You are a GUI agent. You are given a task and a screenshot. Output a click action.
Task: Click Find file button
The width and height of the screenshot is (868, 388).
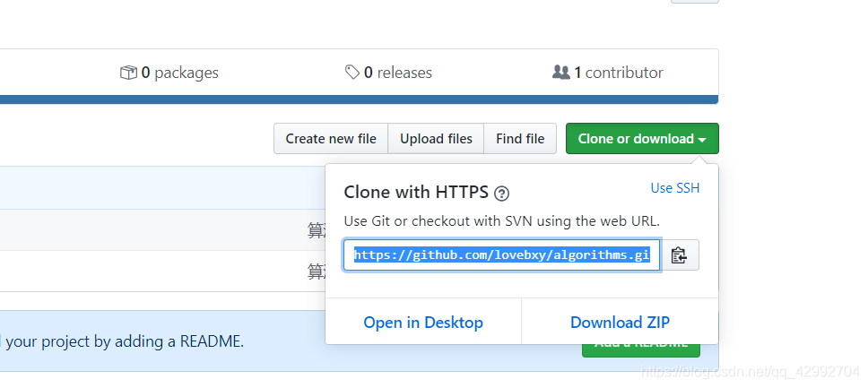(520, 138)
